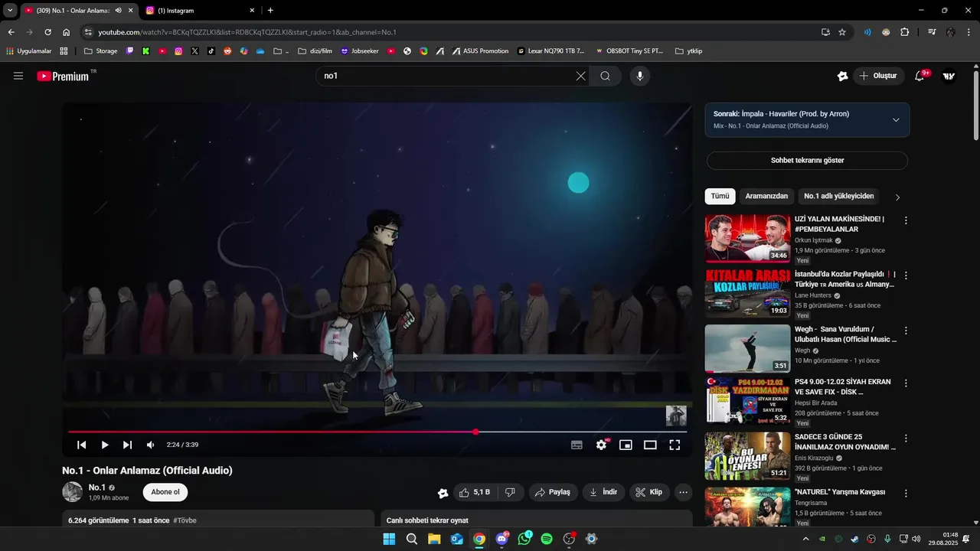Click Sohbet tekrarını göster button
Image resolution: width=980 pixels, height=551 pixels.
807,161
